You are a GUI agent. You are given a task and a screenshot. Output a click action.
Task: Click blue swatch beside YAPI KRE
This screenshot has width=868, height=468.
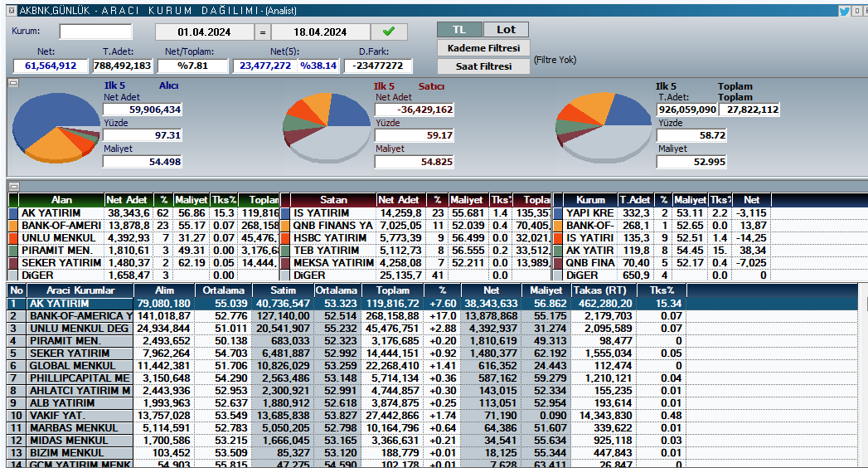[x=558, y=213]
